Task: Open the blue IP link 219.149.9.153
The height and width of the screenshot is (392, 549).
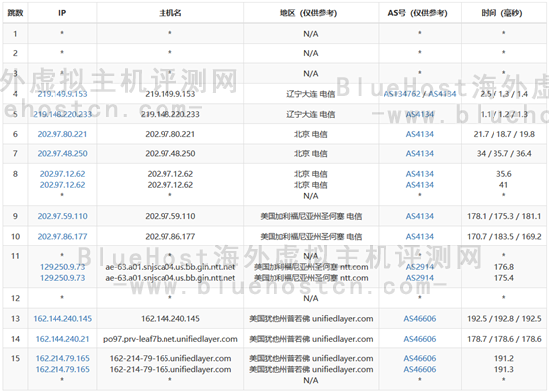Action: [62, 94]
